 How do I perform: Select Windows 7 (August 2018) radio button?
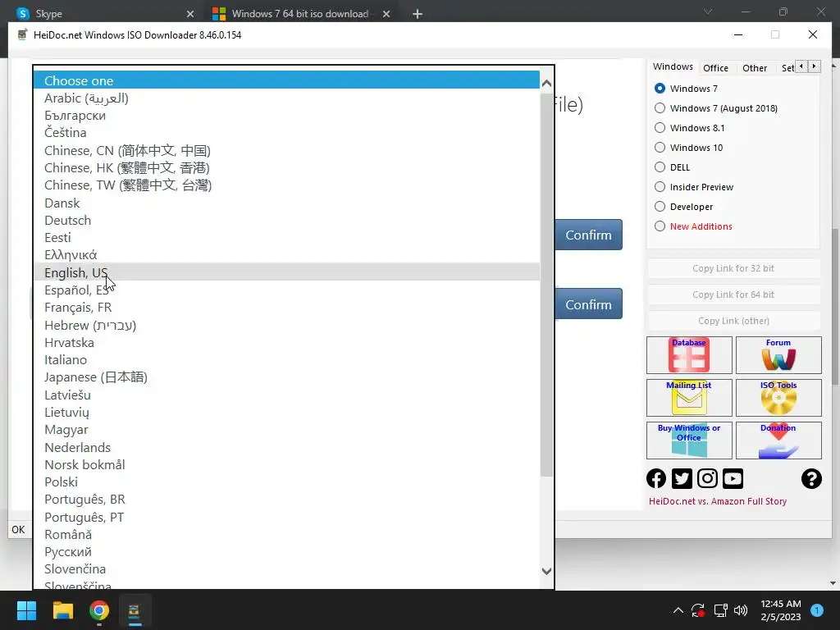tap(660, 108)
